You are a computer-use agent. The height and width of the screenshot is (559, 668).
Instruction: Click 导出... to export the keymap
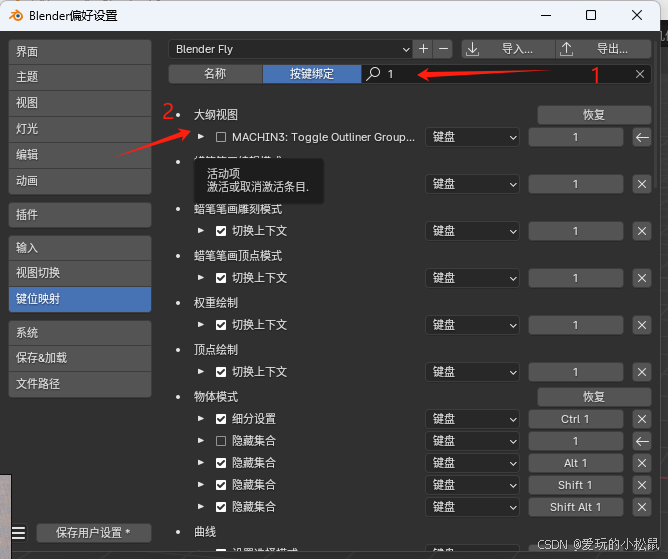[x=604, y=49]
